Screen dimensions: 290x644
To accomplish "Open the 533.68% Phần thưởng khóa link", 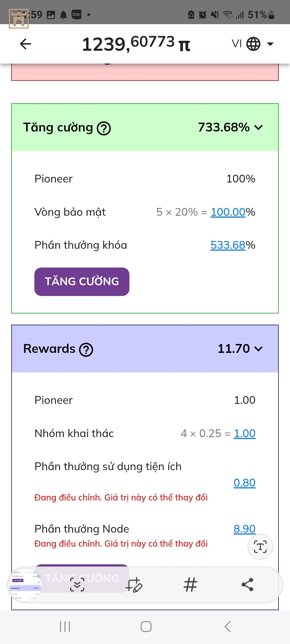I will (228, 245).
